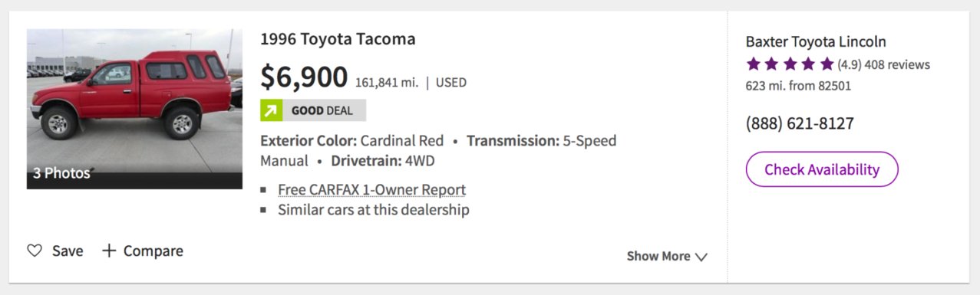Open the red Tacoma photo thumbnail
980x295 pixels.
[134, 109]
